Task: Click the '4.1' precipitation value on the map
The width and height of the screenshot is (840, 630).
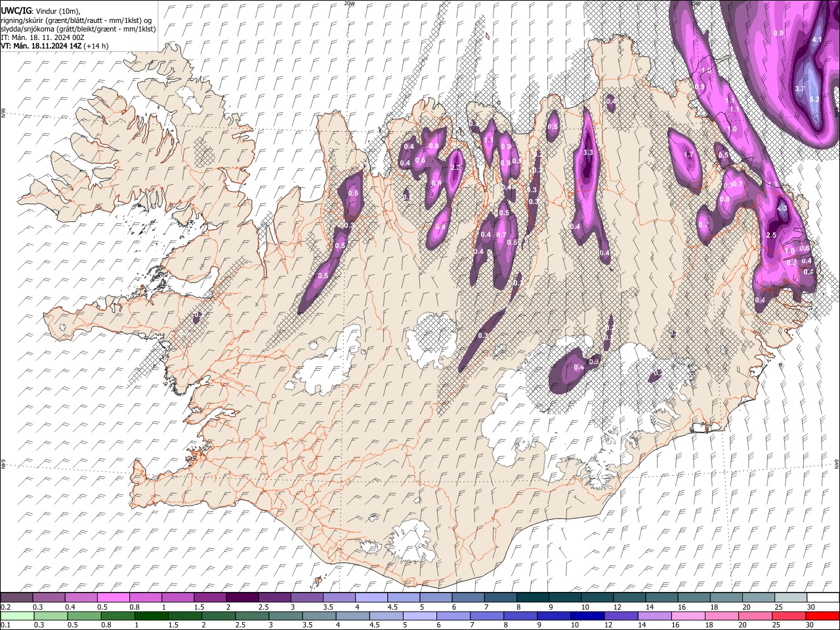Action: click(817, 40)
